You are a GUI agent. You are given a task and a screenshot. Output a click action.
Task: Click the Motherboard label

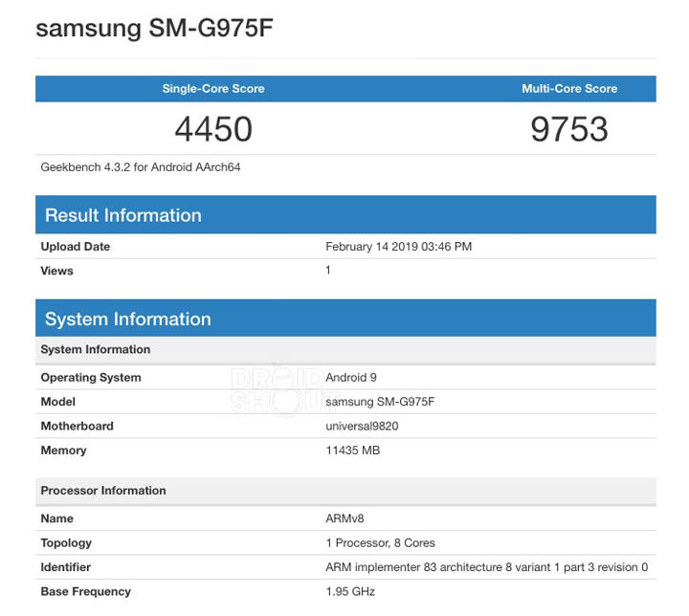[x=77, y=427]
